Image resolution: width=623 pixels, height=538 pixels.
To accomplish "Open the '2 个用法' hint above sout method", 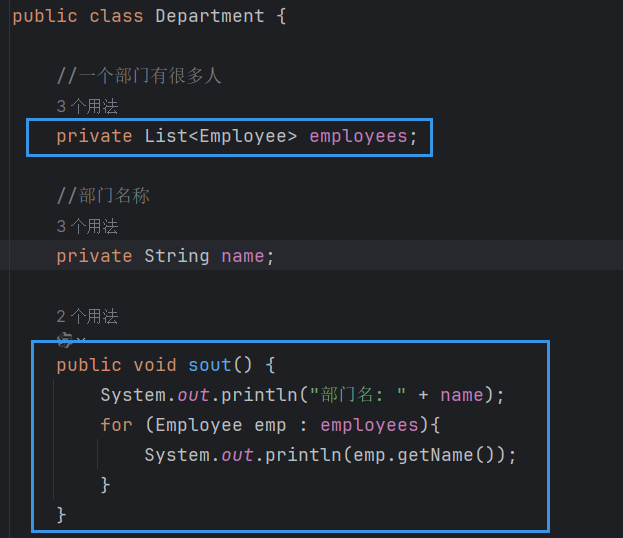I will point(87,317).
